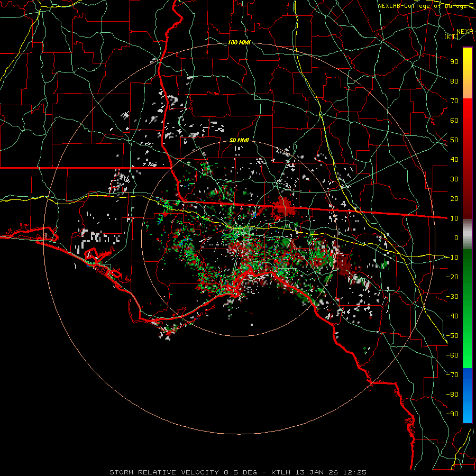
Task: Click the 20 value on the scale
Action: point(454,198)
